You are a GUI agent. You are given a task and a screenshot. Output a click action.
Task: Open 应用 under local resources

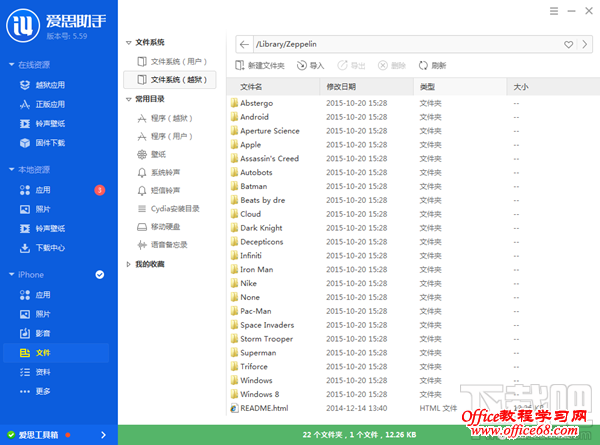(35, 190)
